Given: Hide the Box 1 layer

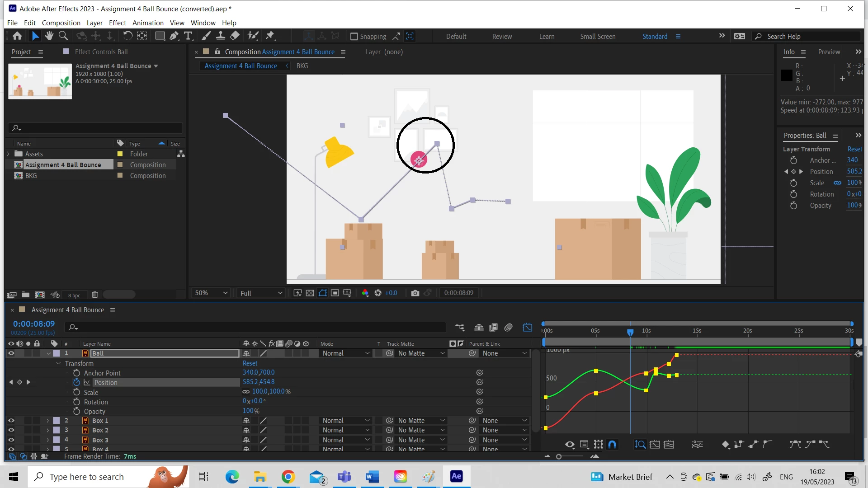Looking at the screenshot, I should click(x=11, y=421).
